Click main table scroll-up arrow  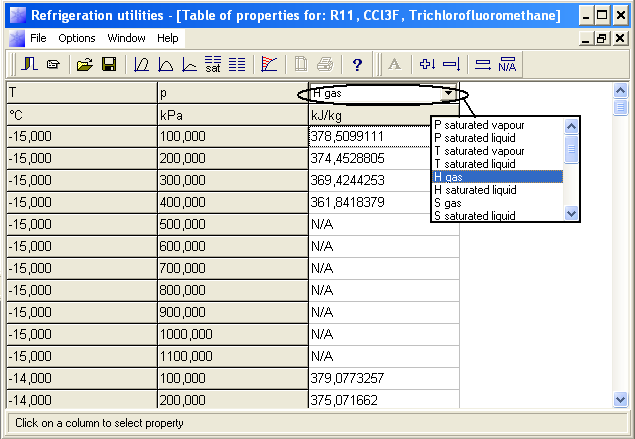(620, 90)
